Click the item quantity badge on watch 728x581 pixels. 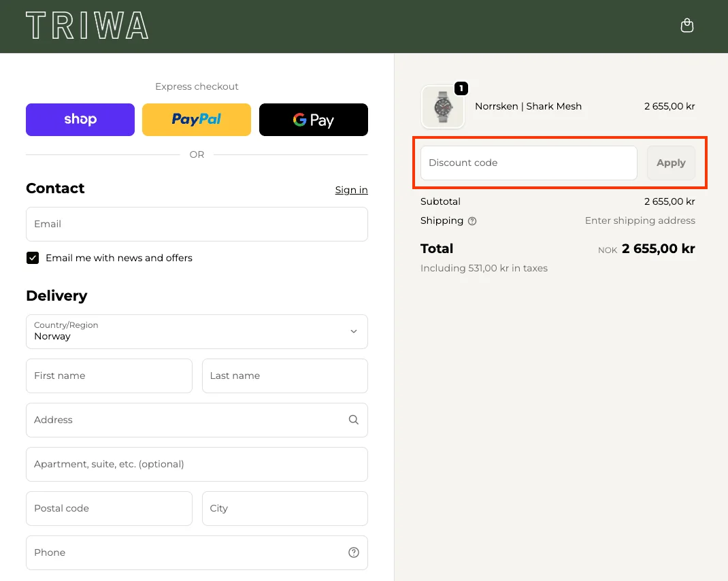coord(461,88)
